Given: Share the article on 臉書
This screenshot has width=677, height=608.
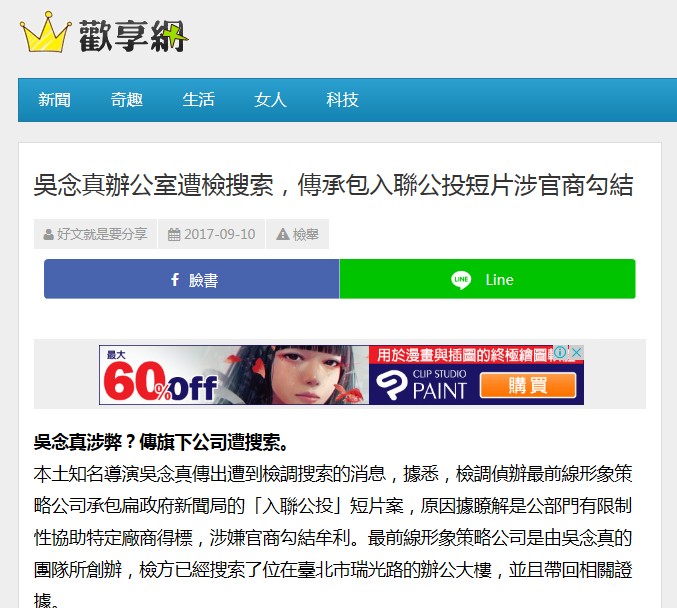Looking at the screenshot, I should [x=192, y=279].
